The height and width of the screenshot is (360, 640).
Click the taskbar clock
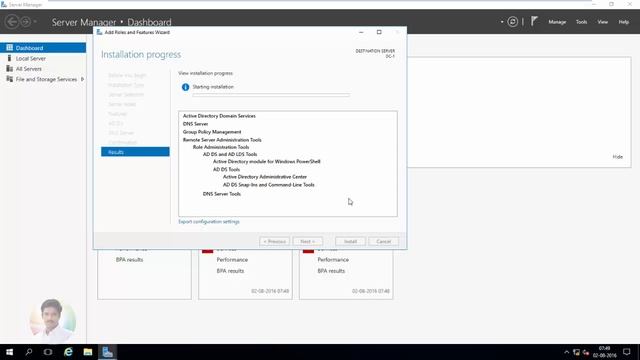coord(604,352)
